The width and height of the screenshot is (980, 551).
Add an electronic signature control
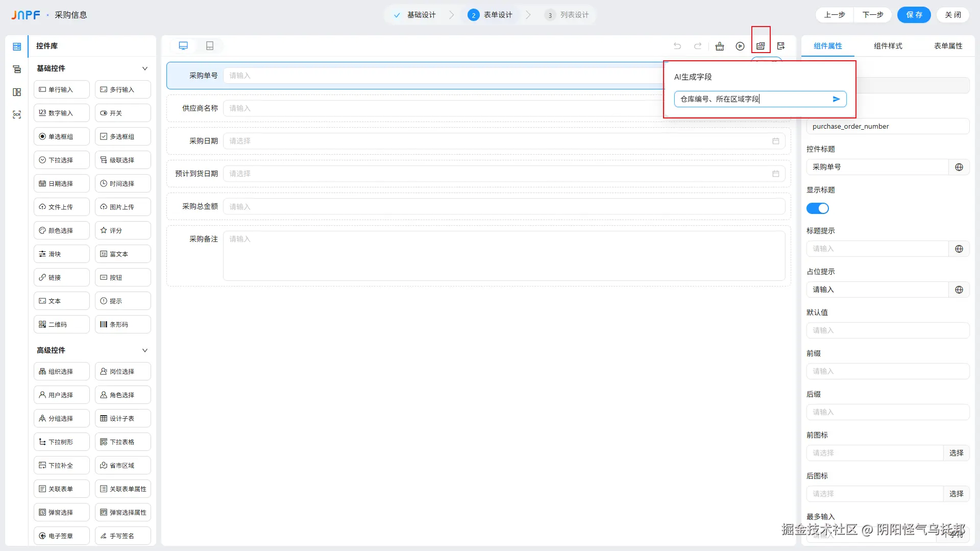62,536
